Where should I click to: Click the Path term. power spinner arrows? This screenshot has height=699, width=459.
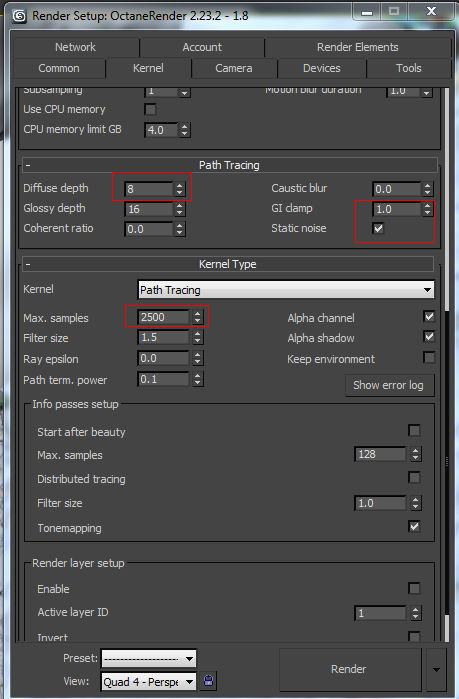pyautogui.click(x=197, y=379)
